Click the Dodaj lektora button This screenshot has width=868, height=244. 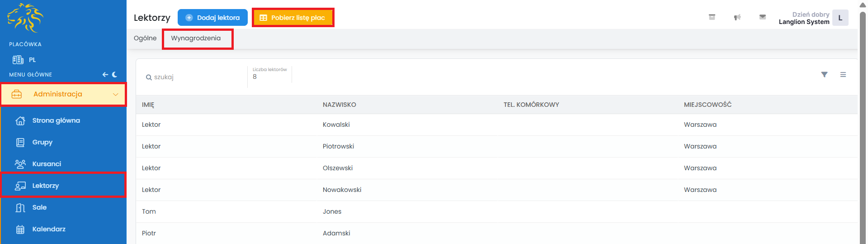pyautogui.click(x=212, y=18)
